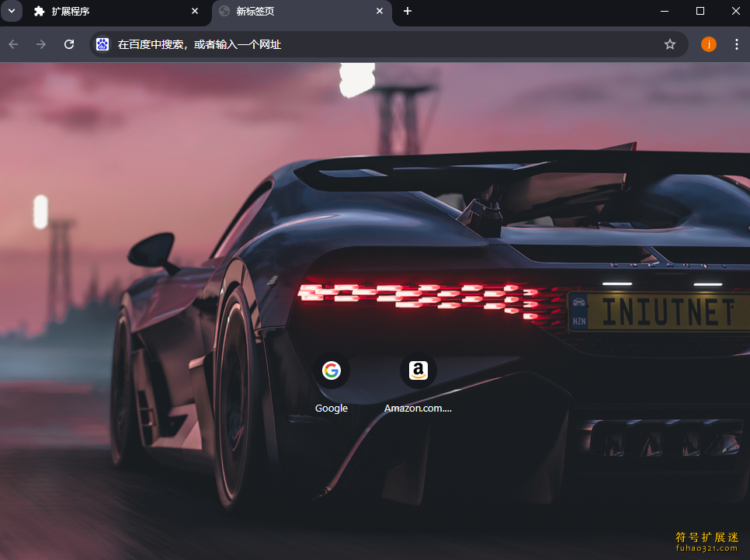Image resolution: width=750 pixels, height=560 pixels.
Task: Focus the address bar search field
Action: pos(388,44)
